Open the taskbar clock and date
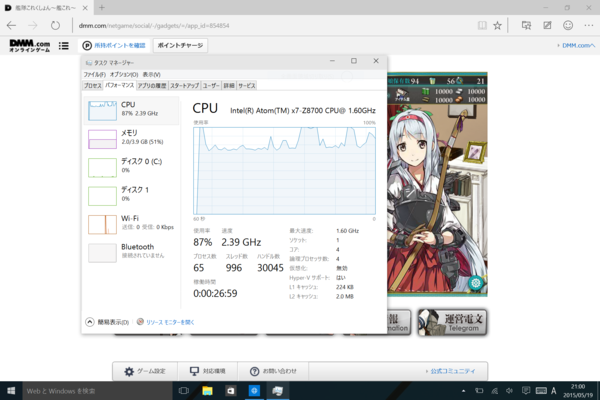The height and width of the screenshot is (400, 600). click(578, 391)
